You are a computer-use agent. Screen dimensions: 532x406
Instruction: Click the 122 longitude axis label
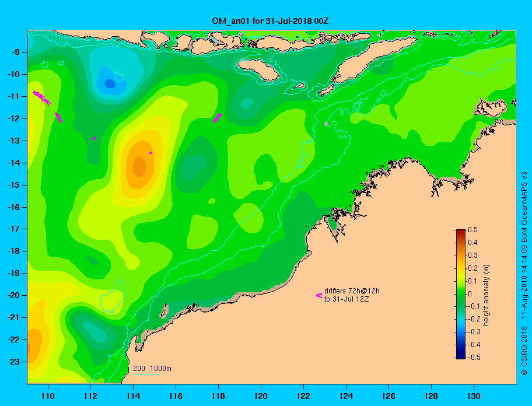click(303, 396)
